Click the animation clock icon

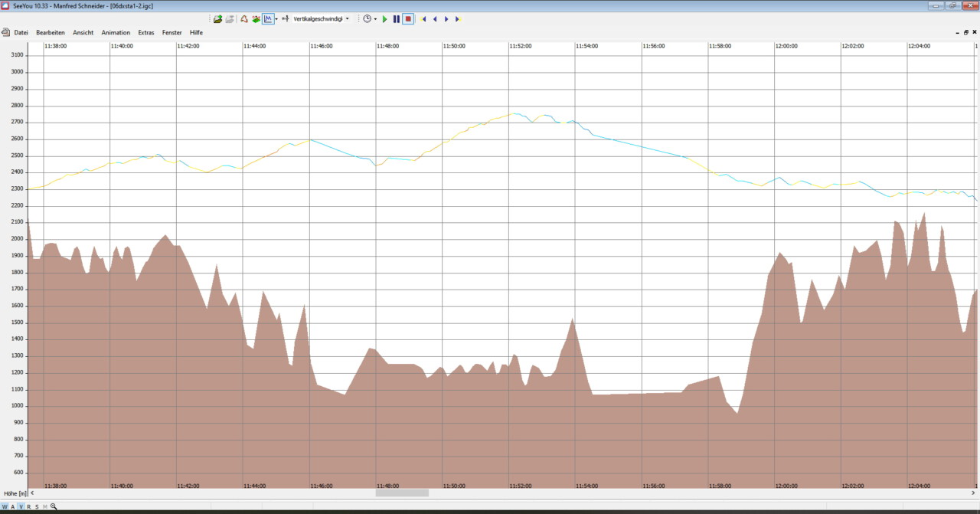coord(367,18)
